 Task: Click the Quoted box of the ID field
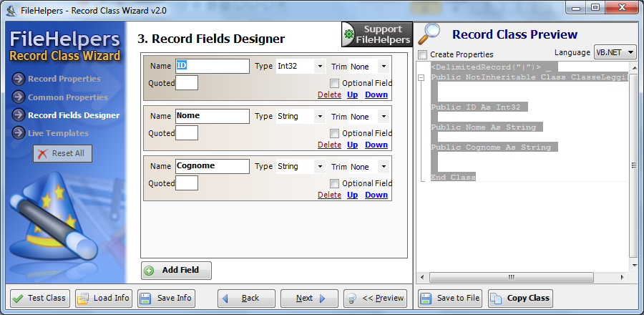click(187, 83)
